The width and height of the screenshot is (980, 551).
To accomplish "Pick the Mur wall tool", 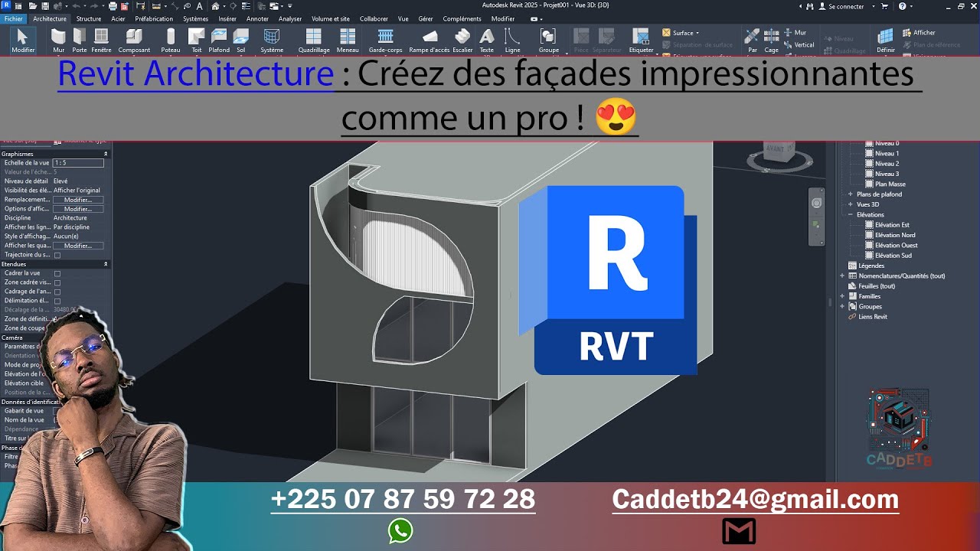I will point(58,40).
